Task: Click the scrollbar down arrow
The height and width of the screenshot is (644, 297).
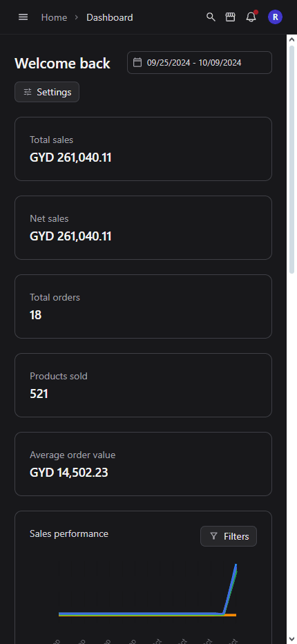Action: (291, 638)
